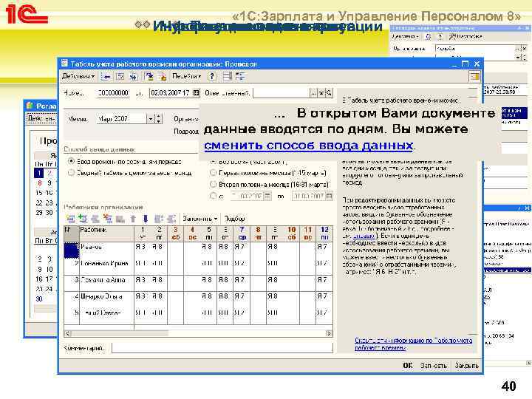This screenshot has height=399, width=532.
Task: Click the last tree-style icon in the top toolbar
Action: 240,76
